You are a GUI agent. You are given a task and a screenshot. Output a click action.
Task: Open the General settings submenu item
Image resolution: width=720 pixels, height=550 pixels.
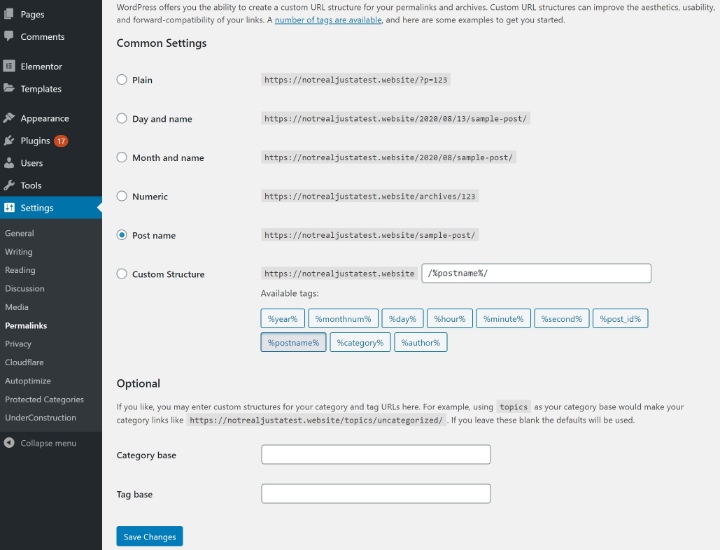click(19, 233)
